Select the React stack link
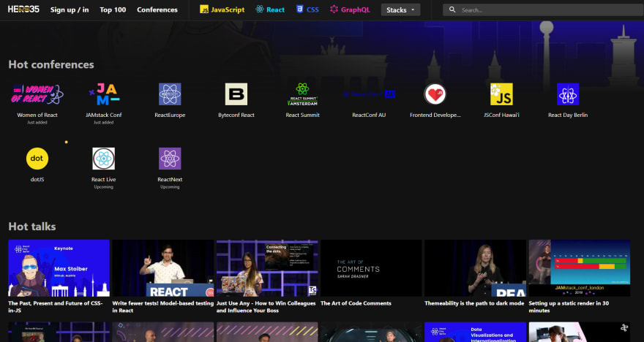644x342 pixels. coord(270,9)
